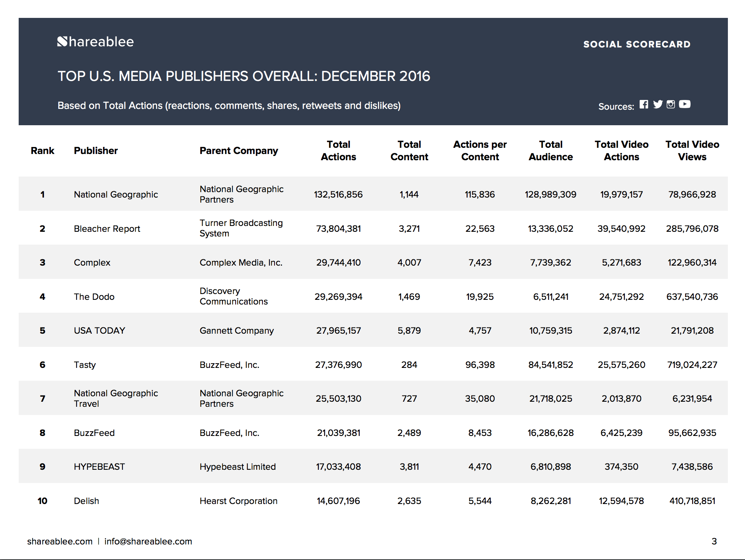Select the Total Video Views column header
The height and width of the screenshot is (560, 745).
(692, 150)
